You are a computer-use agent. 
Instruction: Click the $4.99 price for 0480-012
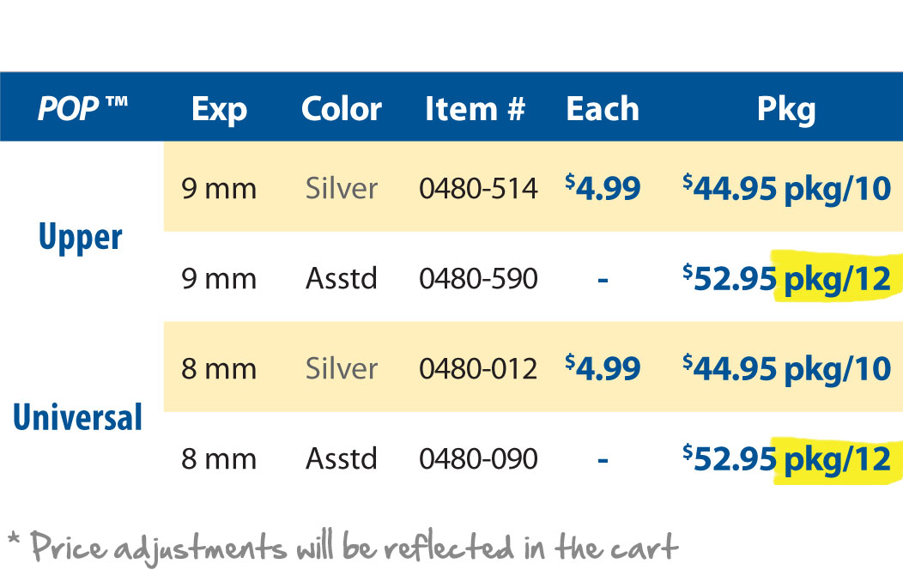click(x=603, y=368)
